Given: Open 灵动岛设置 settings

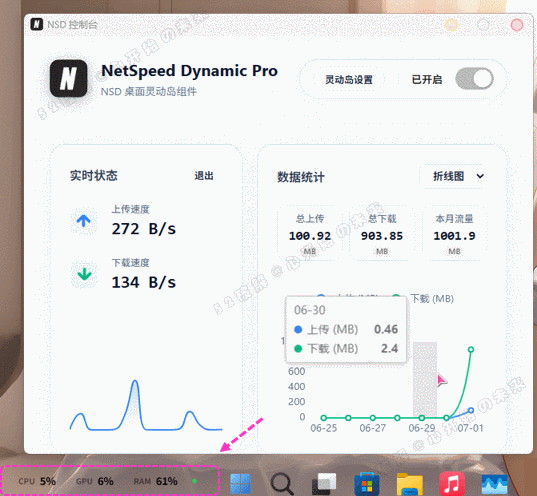Looking at the screenshot, I should pos(349,79).
